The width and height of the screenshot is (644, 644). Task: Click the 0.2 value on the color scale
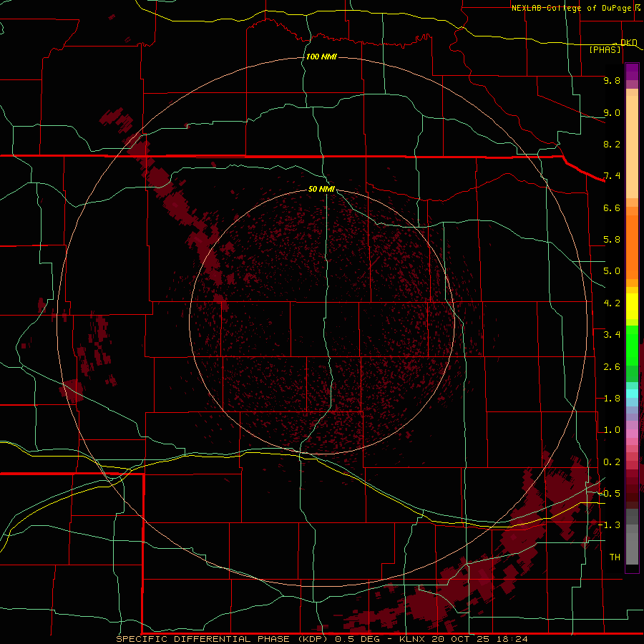point(612,462)
